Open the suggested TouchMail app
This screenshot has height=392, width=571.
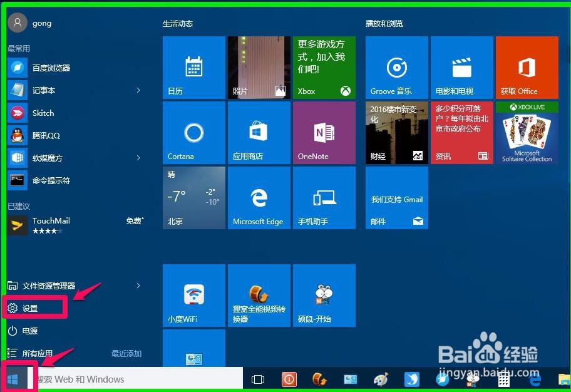pos(76,225)
